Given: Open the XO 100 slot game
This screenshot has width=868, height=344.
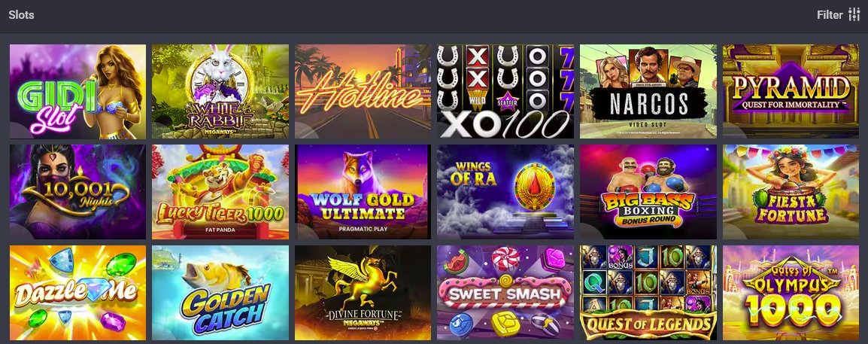Looking at the screenshot, I should (x=505, y=91).
